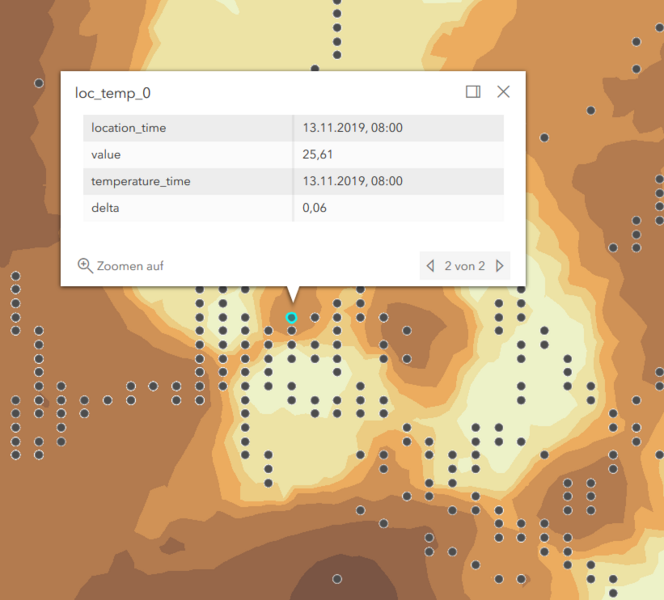The image size is (664, 600).
Task: Click the magnifier icon beside Zoomen auf
Action: (x=85, y=266)
